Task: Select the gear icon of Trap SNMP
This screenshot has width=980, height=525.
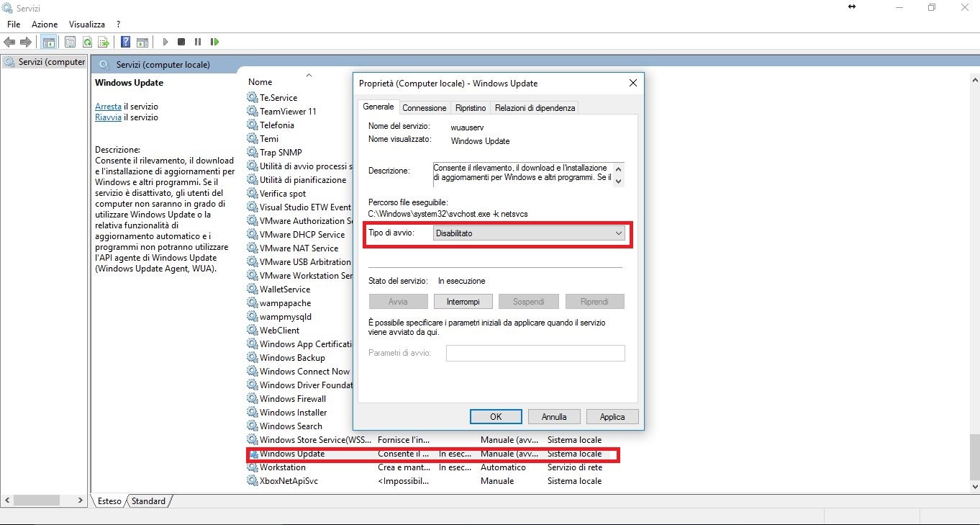Action: [252, 152]
